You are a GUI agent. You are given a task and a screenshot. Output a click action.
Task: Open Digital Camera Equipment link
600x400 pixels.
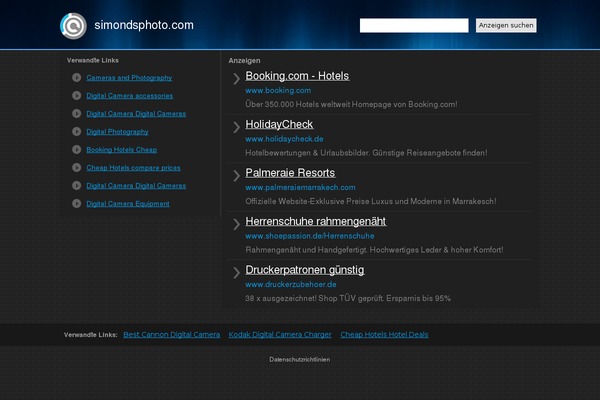128,204
